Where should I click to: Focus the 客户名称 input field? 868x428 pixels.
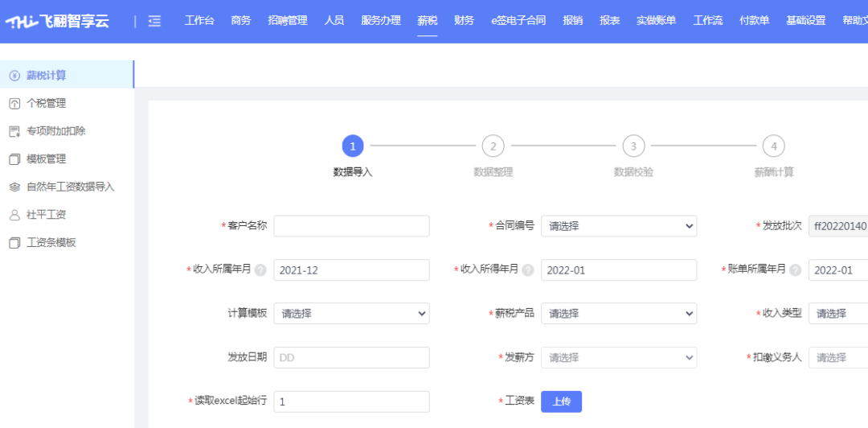pyautogui.click(x=351, y=225)
